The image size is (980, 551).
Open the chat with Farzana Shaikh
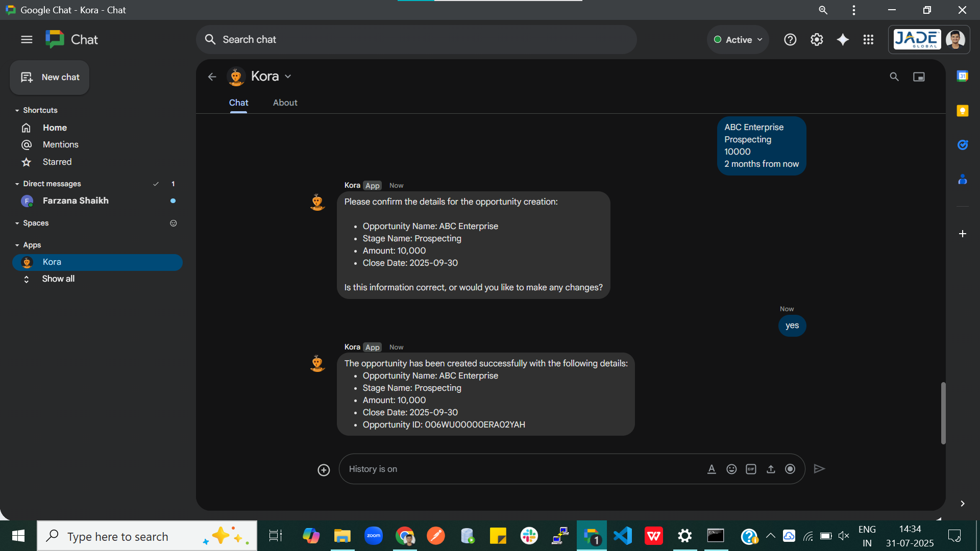(x=76, y=201)
